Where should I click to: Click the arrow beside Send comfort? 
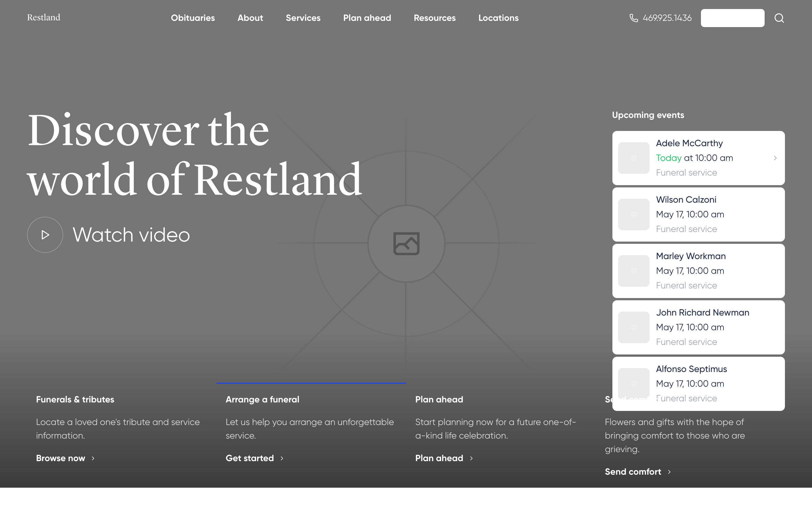[x=669, y=472]
